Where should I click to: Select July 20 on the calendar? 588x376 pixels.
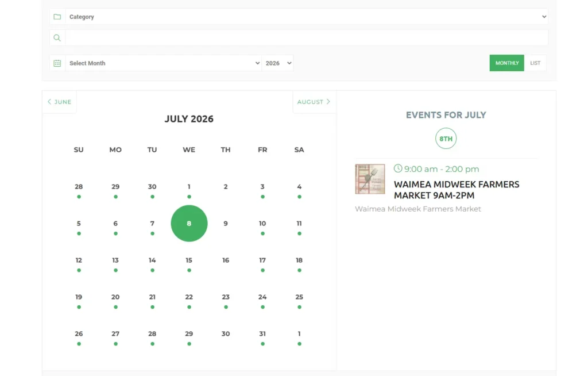115,297
